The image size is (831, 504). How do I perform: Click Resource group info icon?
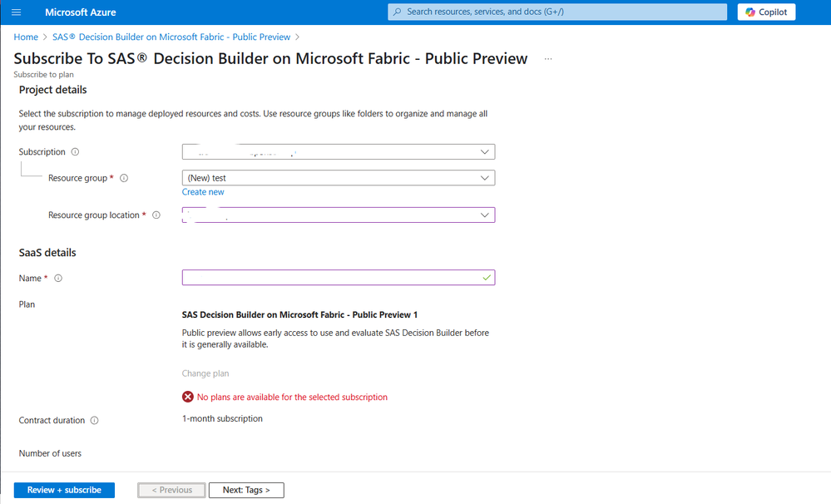click(x=125, y=178)
